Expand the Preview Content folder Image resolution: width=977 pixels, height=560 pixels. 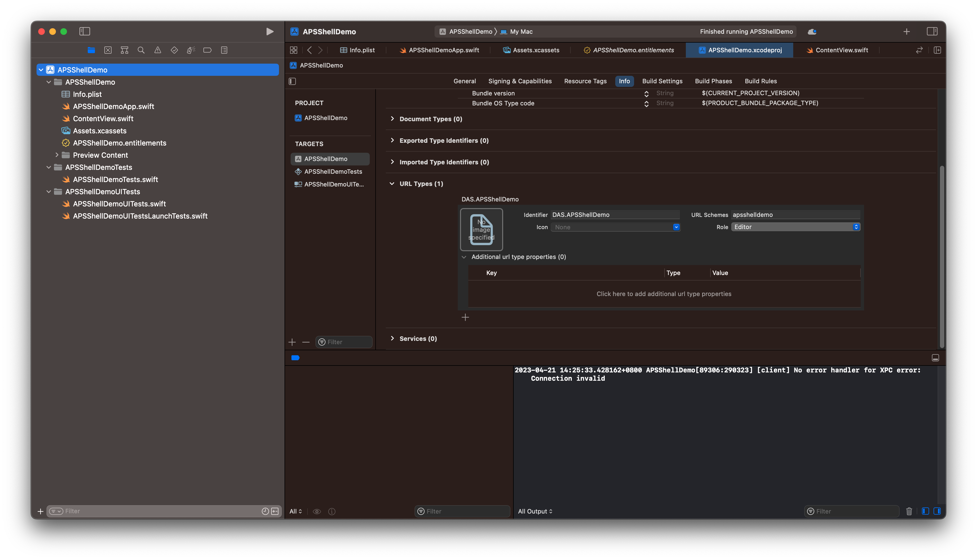(57, 155)
